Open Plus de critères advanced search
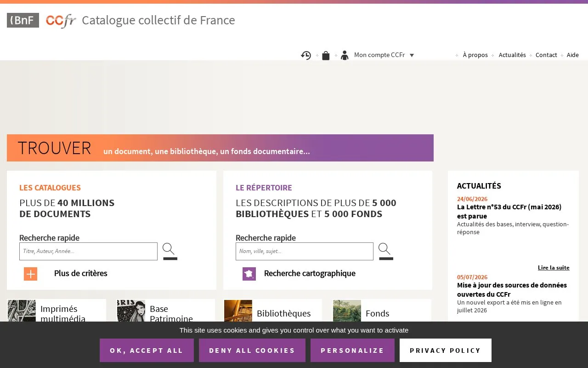This screenshot has width=588, height=368. [81, 273]
